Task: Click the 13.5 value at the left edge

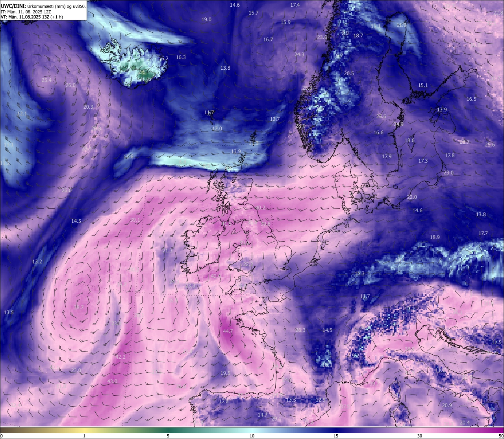Action: [9, 313]
